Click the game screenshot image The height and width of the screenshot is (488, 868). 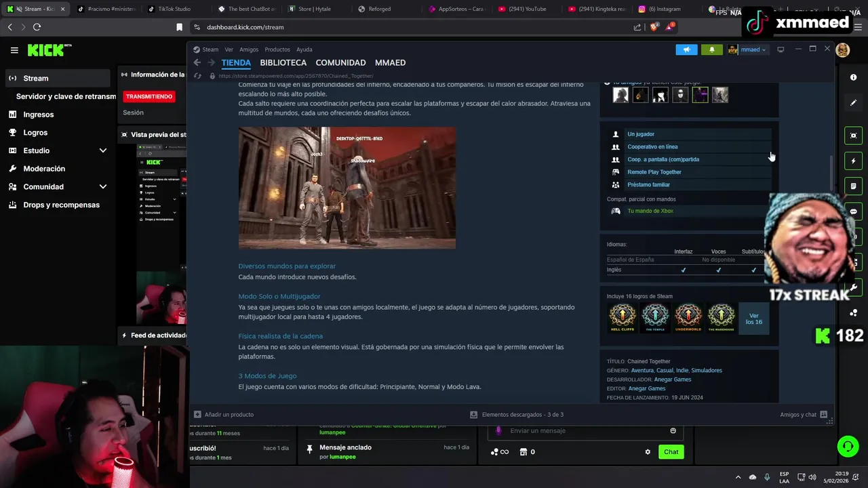347,188
